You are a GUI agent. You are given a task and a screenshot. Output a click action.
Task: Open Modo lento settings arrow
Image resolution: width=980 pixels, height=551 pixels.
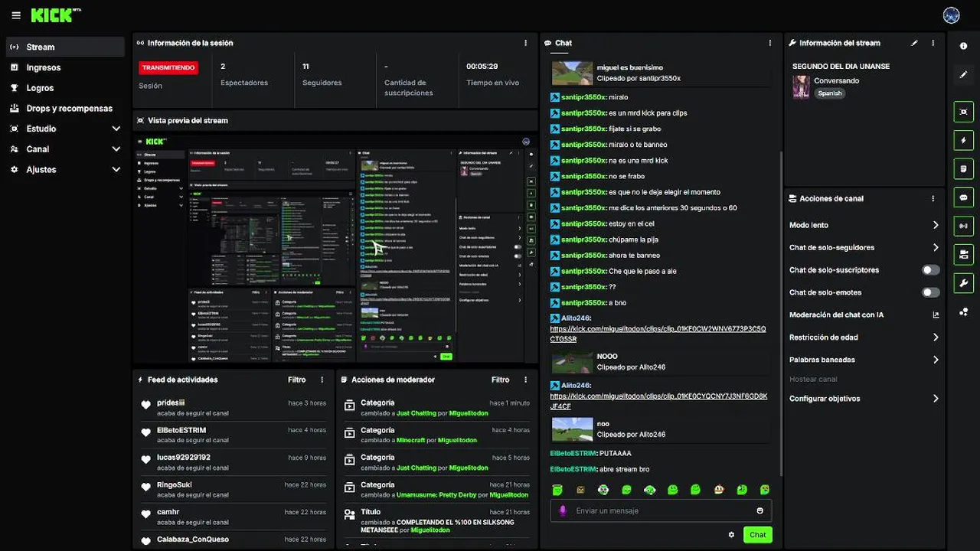[x=936, y=225]
